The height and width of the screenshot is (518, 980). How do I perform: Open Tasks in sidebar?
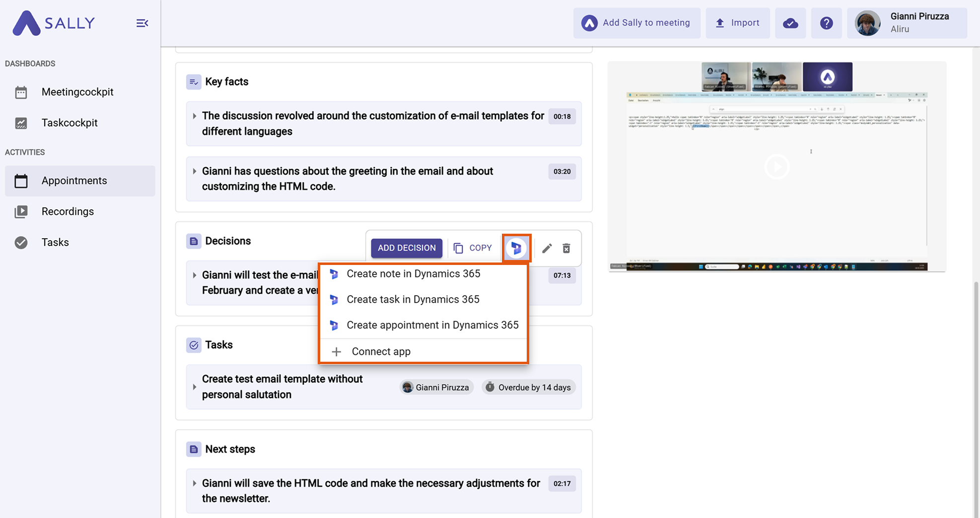point(80,242)
